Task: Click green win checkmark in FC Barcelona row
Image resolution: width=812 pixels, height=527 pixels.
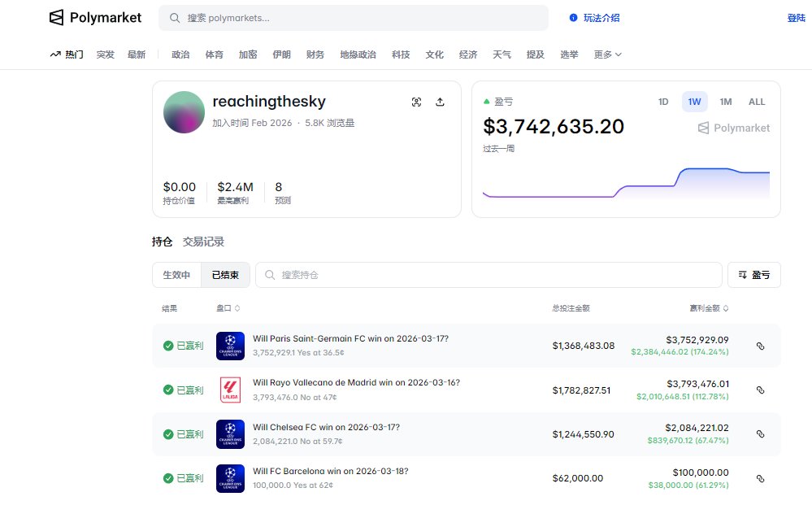Action: point(168,478)
